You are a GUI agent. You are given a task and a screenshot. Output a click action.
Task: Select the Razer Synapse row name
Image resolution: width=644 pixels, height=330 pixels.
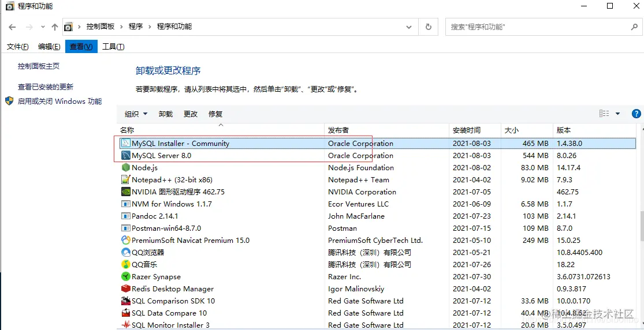(156, 277)
